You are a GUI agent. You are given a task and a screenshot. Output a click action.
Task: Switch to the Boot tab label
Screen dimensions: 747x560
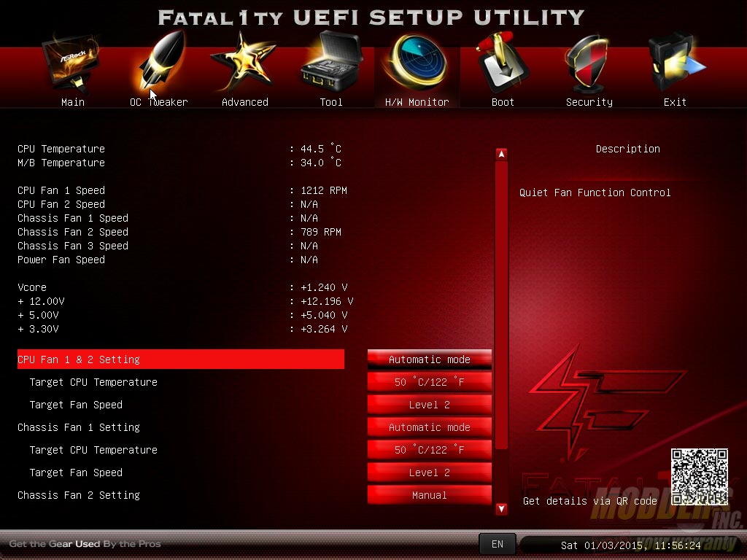point(503,102)
